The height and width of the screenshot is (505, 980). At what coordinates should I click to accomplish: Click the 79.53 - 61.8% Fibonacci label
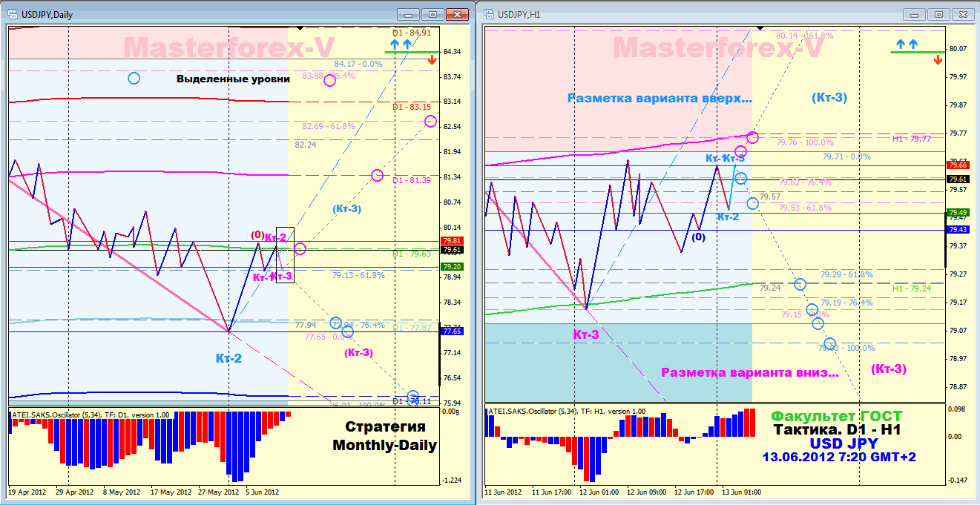pos(805,208)
